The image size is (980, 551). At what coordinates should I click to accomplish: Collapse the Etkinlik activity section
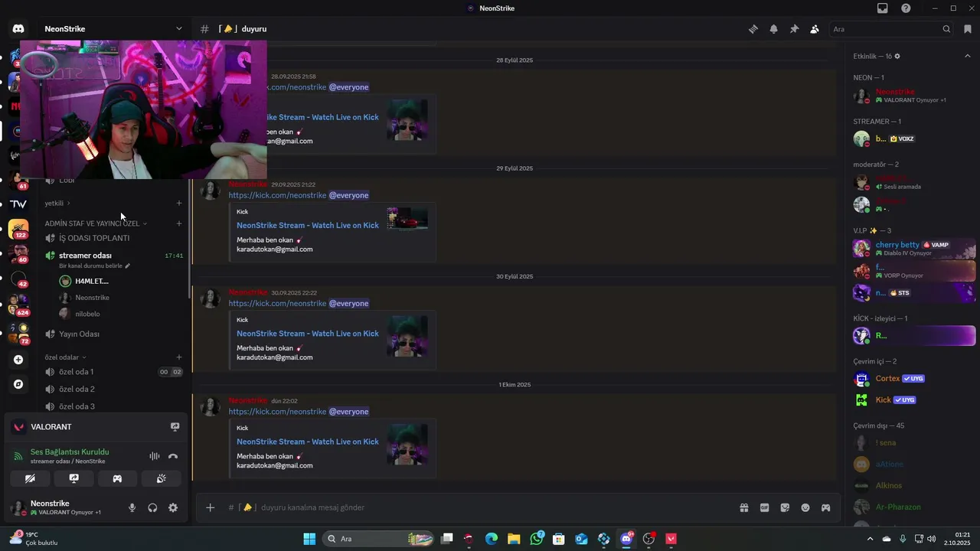click(x=968, y=56)
